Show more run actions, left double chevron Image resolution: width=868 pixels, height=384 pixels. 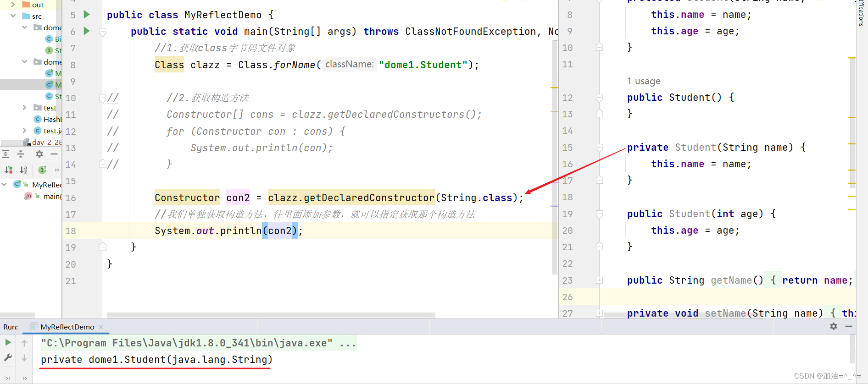click(x=8, y=379)
